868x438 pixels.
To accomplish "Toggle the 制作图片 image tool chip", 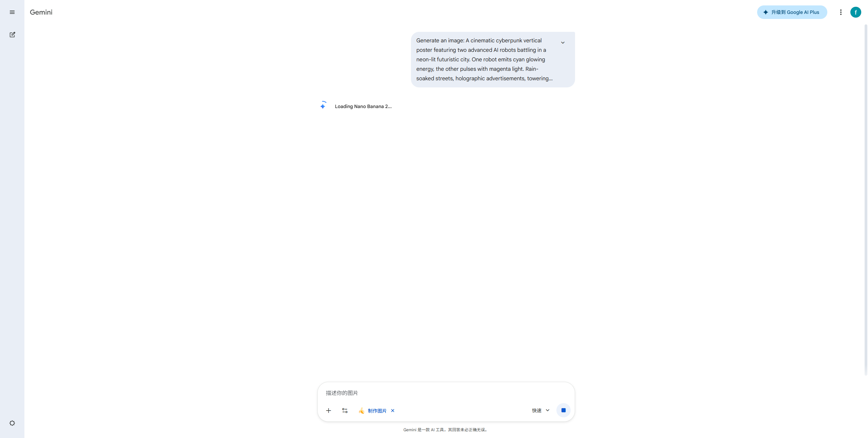I will (373, 411).
